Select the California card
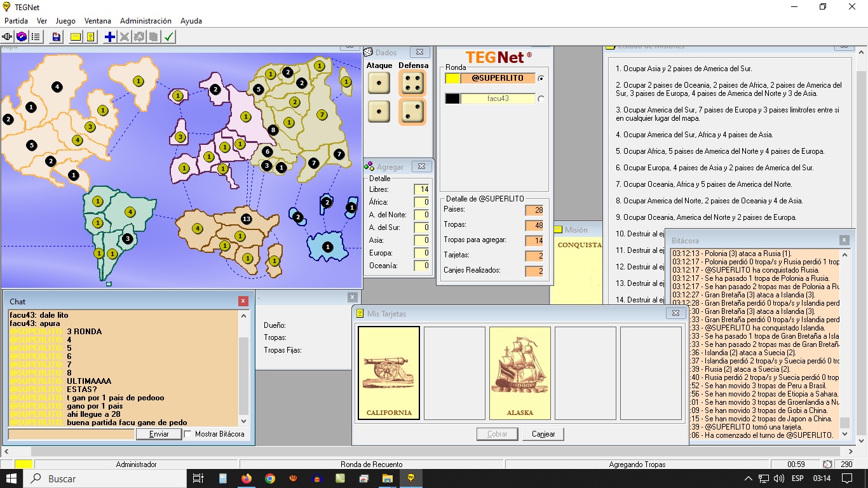Viewport: 868px width, 488px height. 388,373
